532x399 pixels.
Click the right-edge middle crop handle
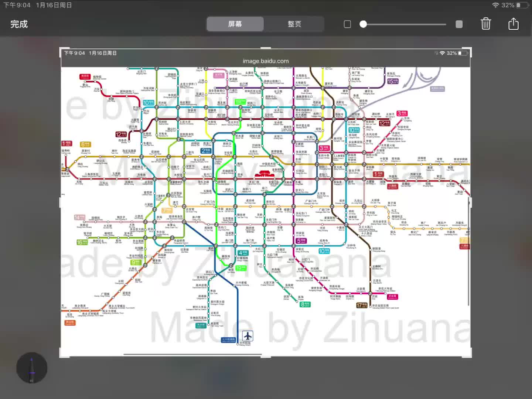pos(471,202)
